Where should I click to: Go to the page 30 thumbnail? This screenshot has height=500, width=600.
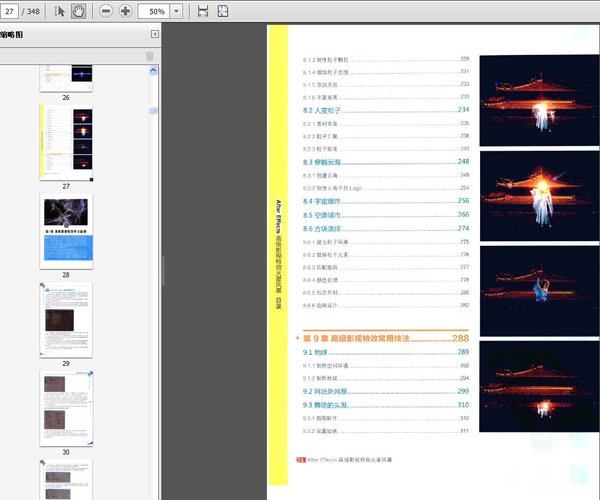pos(66,408)
